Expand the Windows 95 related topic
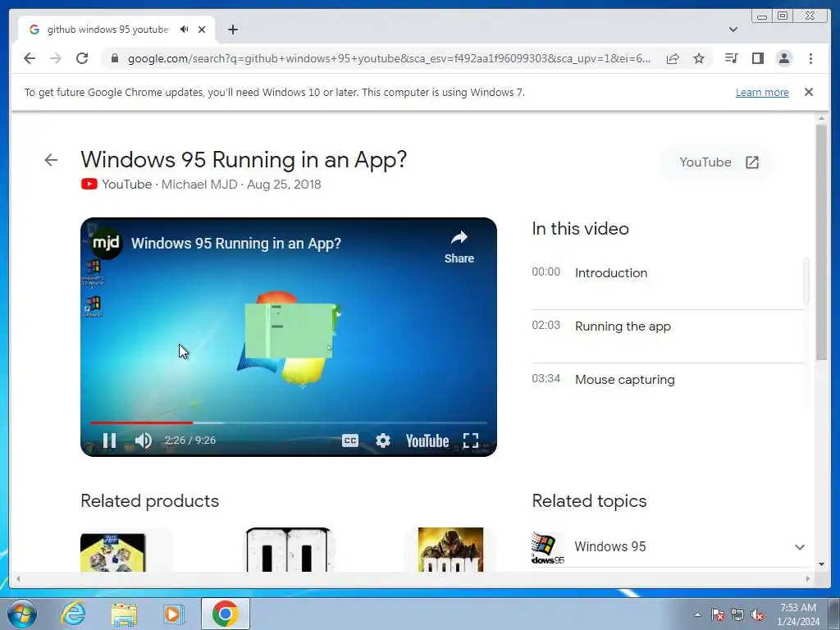 tap(799, 547)
